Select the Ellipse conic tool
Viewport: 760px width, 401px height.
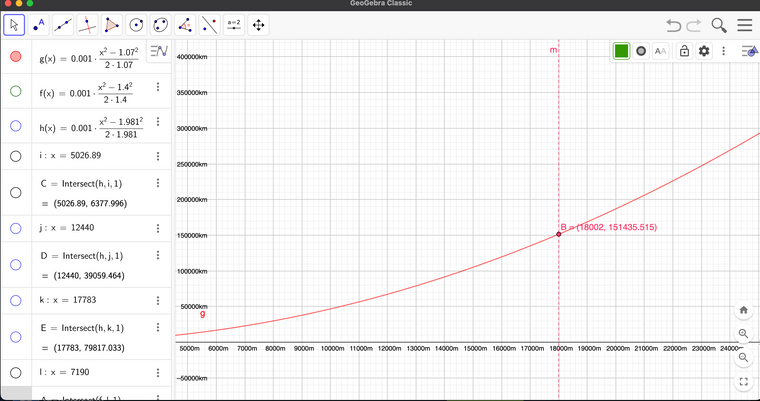[160, 24]
